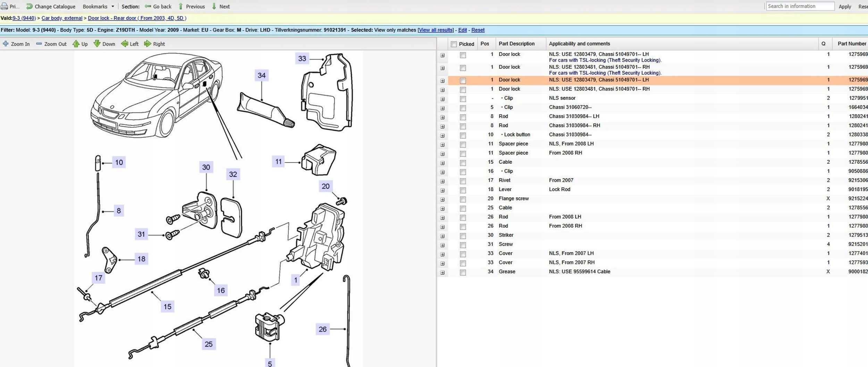Open the Car body, external breadcrumb

[x=62, y=18]
